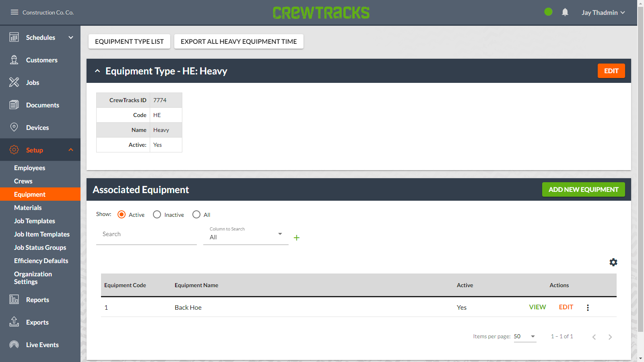Click the Jobs tools icon

point(14,82)
